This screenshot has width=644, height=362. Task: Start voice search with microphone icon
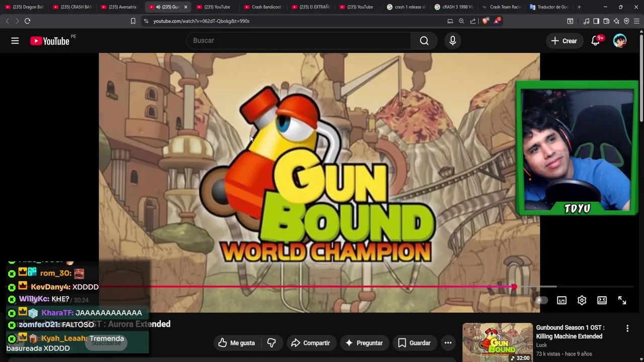[453, 41]
